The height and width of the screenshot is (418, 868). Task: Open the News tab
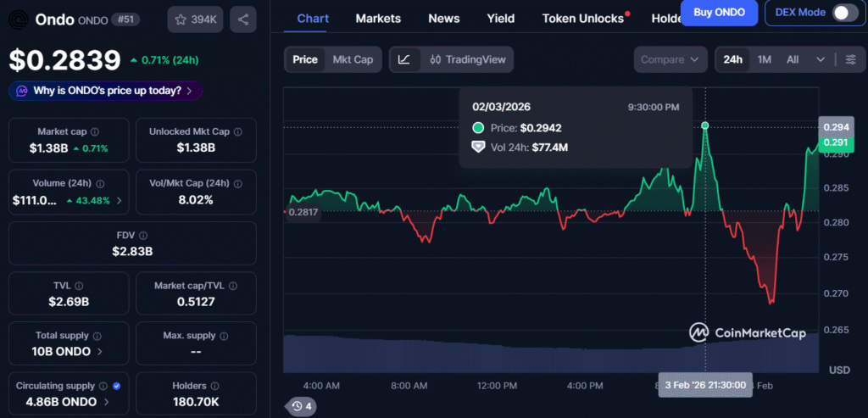click(444, 19)
